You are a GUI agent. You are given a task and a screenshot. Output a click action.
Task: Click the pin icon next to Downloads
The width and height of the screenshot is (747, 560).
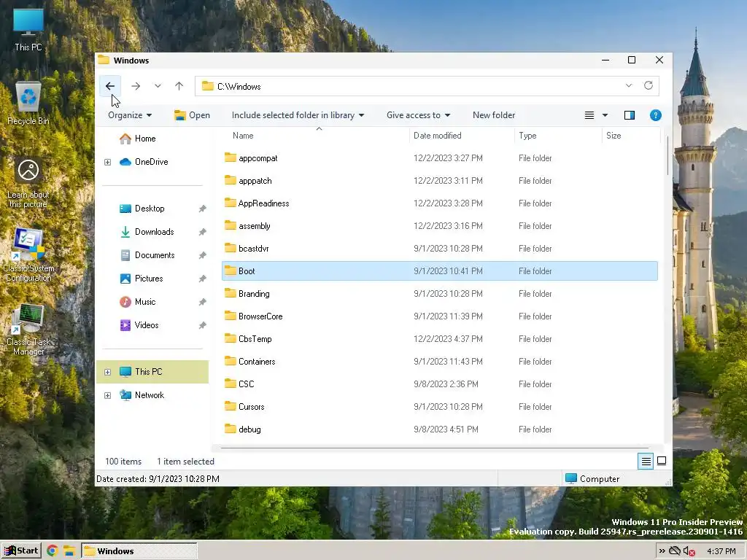pos(203,232)
